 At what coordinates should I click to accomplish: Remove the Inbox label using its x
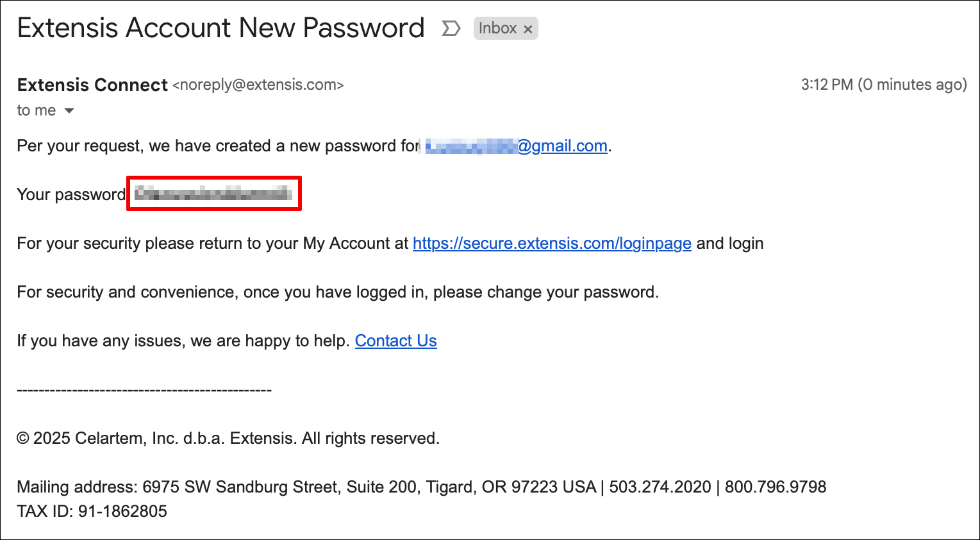[528, 29]
